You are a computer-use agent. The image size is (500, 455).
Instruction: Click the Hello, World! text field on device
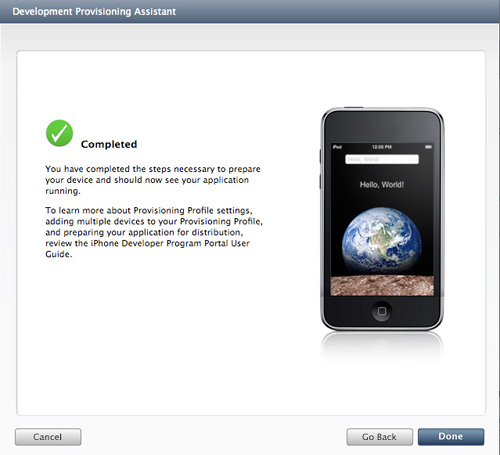(x=382, y=159)
